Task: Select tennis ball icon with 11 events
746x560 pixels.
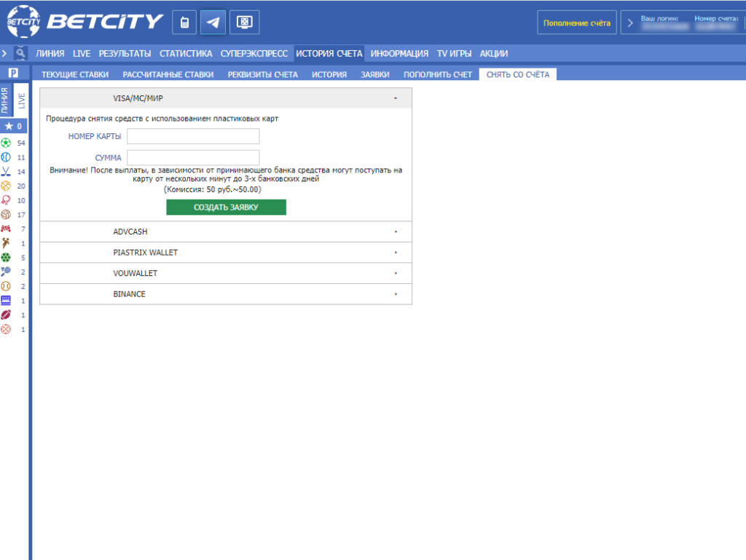Action: tap(6, 157)
